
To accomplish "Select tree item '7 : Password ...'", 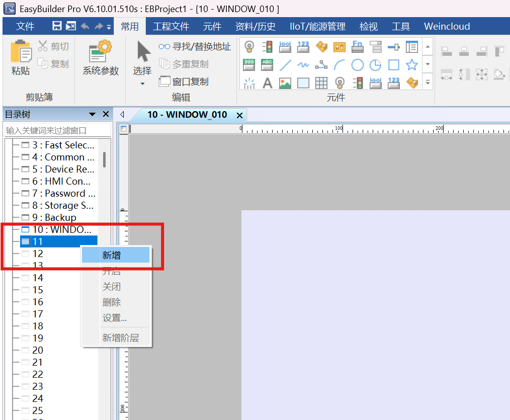I will 58,193.
